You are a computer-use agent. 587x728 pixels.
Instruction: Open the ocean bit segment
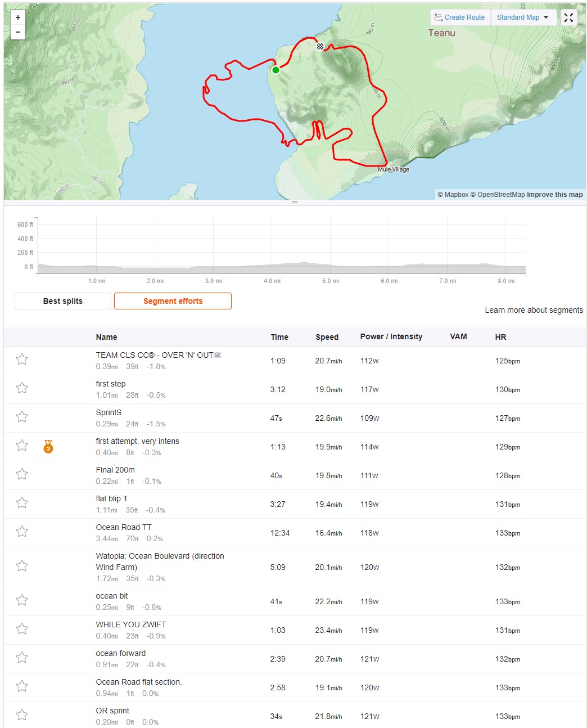coord(112,596)
